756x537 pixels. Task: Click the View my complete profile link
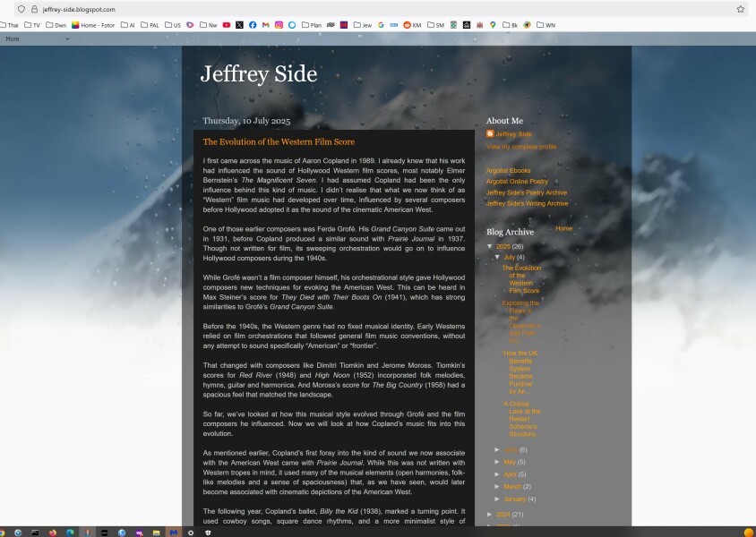[x=520, y=146]
